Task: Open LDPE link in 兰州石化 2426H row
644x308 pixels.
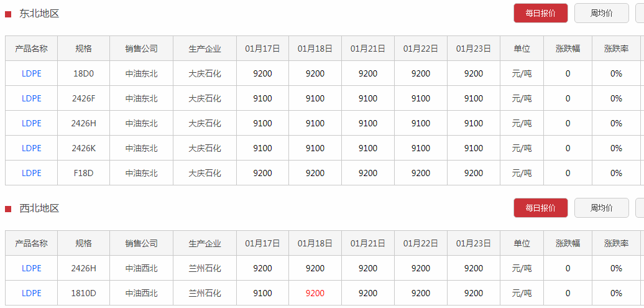Action: pyautogui.click(x=32, y=268)
